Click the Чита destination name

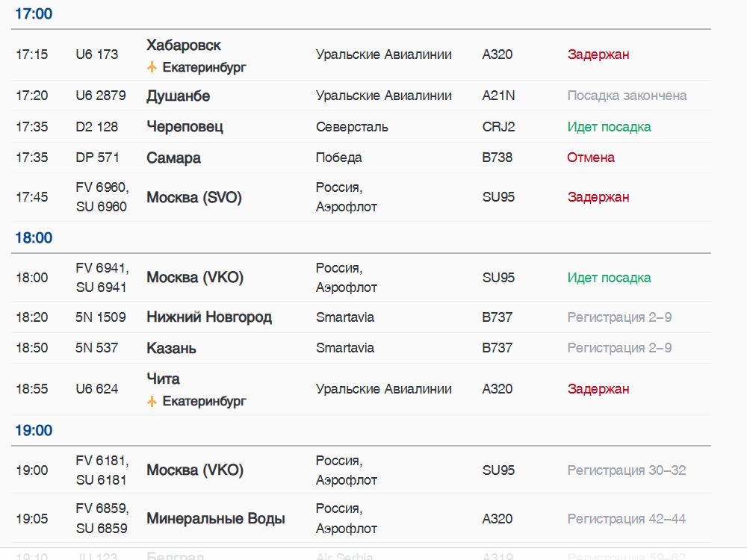[163, 379]
